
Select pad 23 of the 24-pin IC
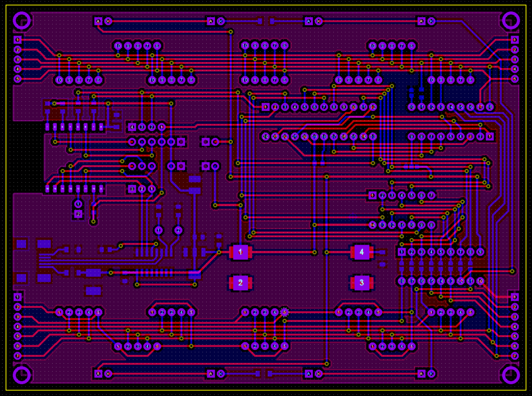point(275,137)
